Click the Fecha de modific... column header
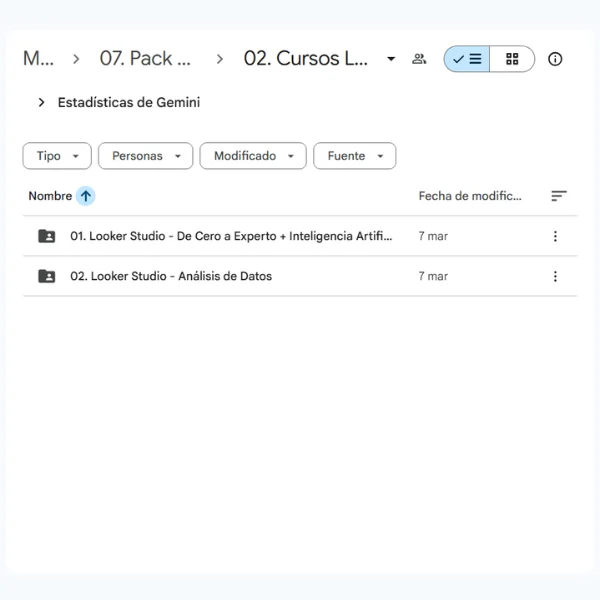Image resolution: width=600 pixels, height=600 pixels. coord(470,196)
